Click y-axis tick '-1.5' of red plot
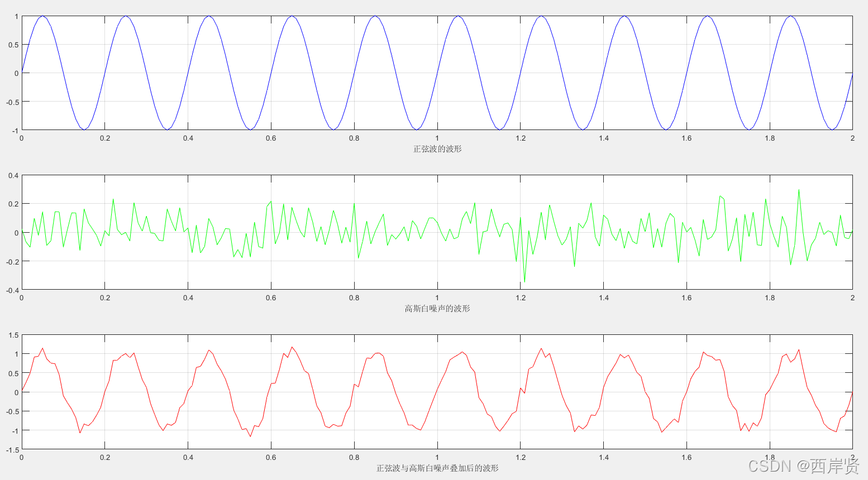The height and width of the screenshot is (480, 868). point(12,449)
